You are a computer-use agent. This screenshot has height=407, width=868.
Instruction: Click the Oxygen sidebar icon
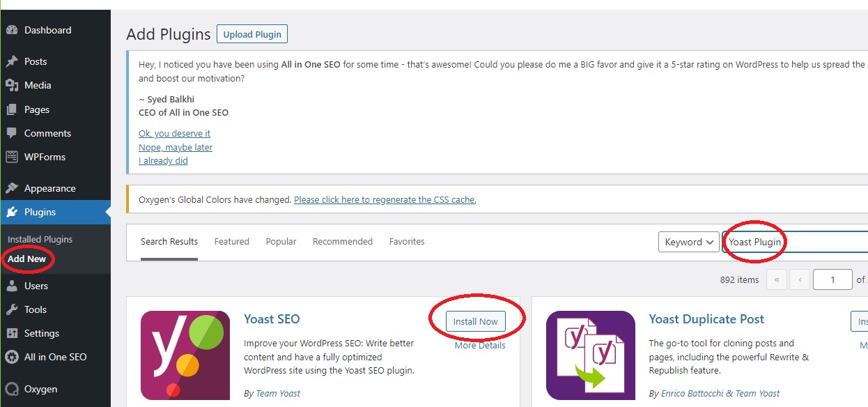[12, 389]
